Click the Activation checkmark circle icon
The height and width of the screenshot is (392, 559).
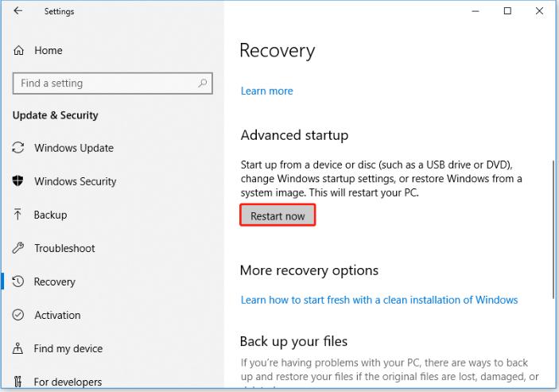18,315
